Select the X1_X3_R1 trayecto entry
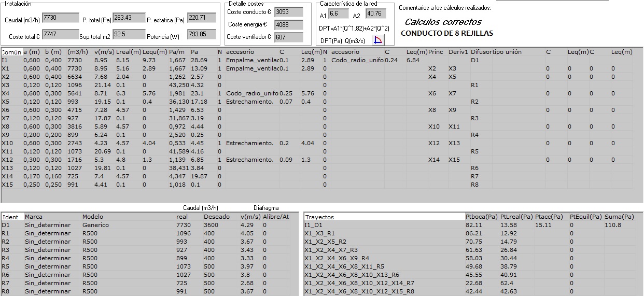This screenshot has width=644, height=296. coord(320,233)
